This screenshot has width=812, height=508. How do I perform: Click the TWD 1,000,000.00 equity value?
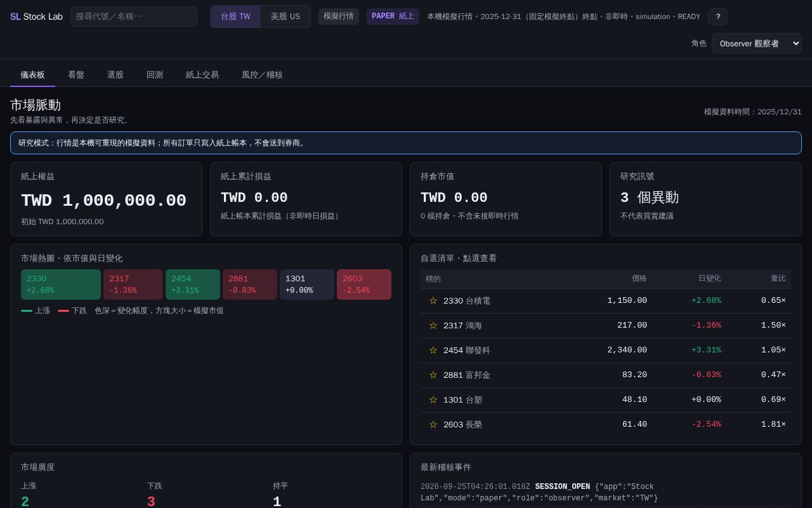[104, 201]
